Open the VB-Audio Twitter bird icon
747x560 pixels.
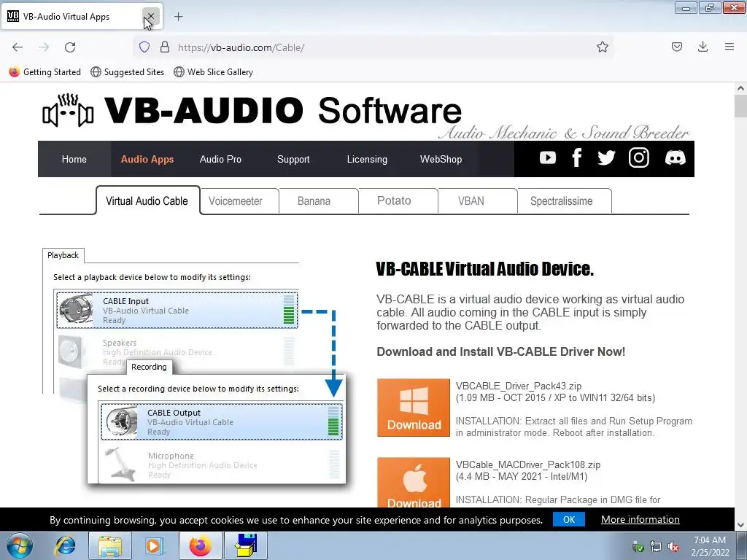pos(606,157)
